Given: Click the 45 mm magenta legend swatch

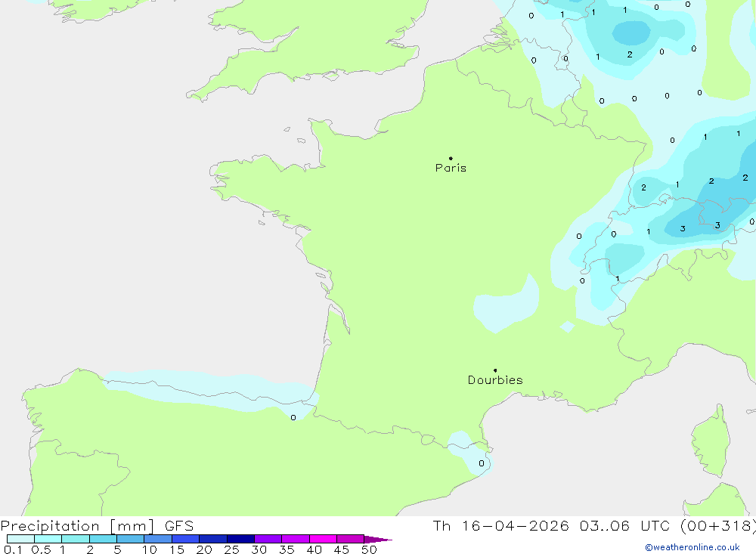Looking at the screenshot, I should tap(350, 539).
